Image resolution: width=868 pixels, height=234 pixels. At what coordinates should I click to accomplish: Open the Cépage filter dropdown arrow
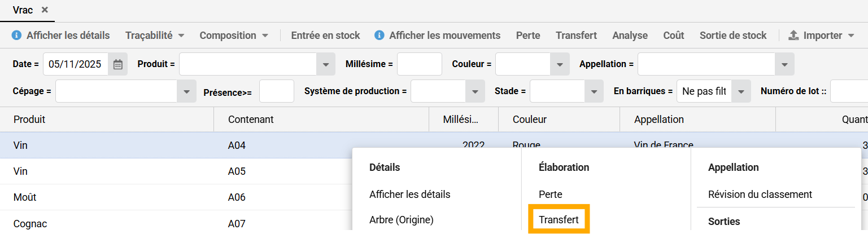(x=186, y=91)
